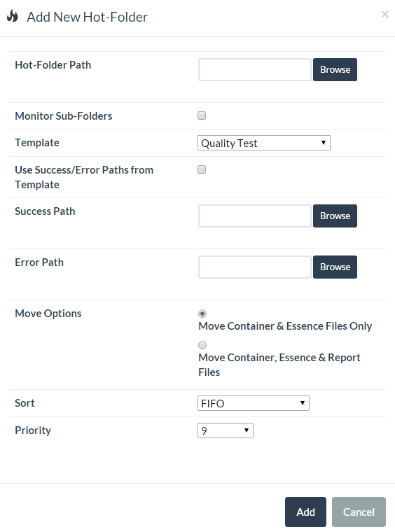
Task: Click the Success Path input field
Action: [254, 216]
